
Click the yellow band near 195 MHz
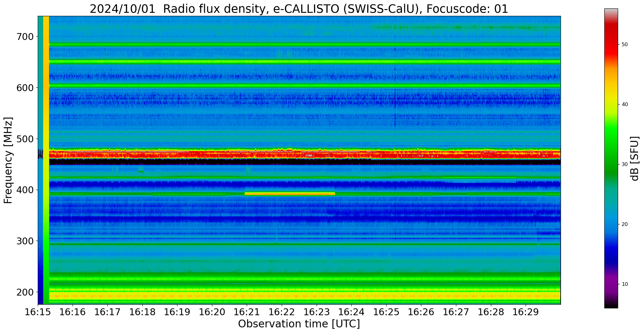click(x=305, y=295)
